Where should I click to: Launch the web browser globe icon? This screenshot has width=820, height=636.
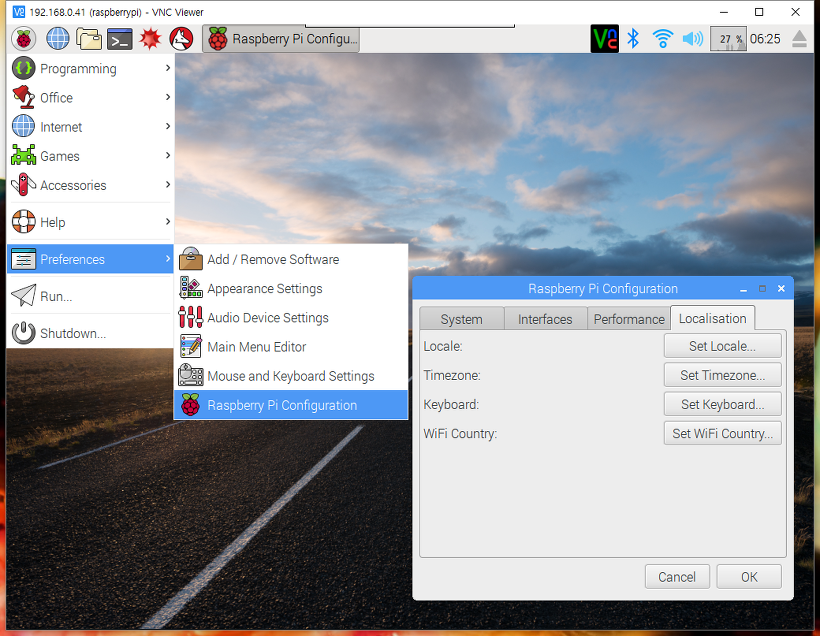pos(58,39)
